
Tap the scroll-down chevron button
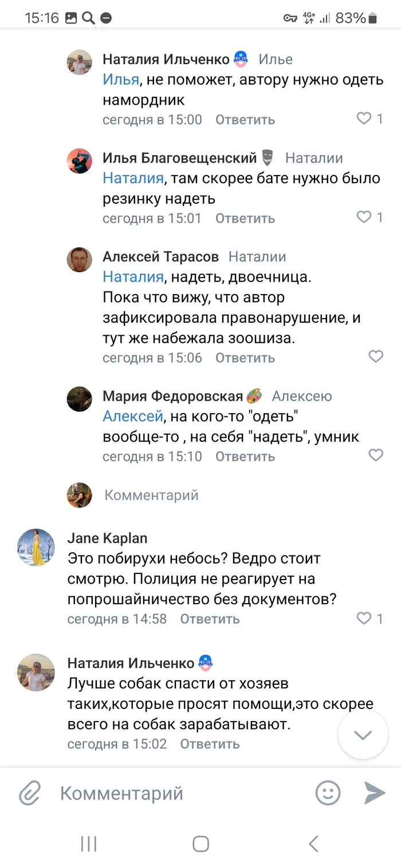363,735
